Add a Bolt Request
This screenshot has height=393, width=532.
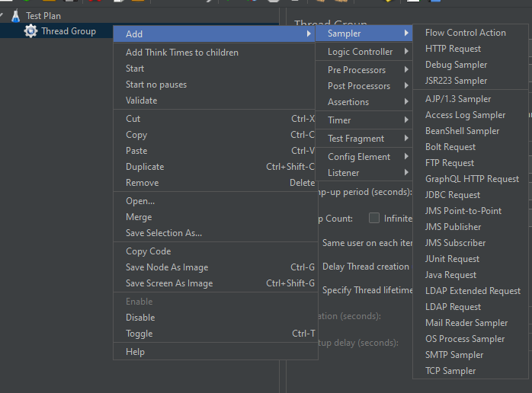(x=470, y=147)
